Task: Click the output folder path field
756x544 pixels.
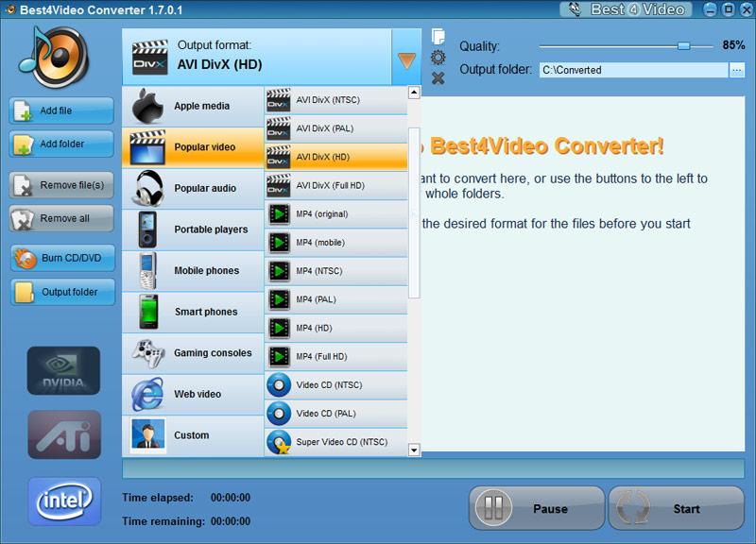Action: click(x=633, y=70)
